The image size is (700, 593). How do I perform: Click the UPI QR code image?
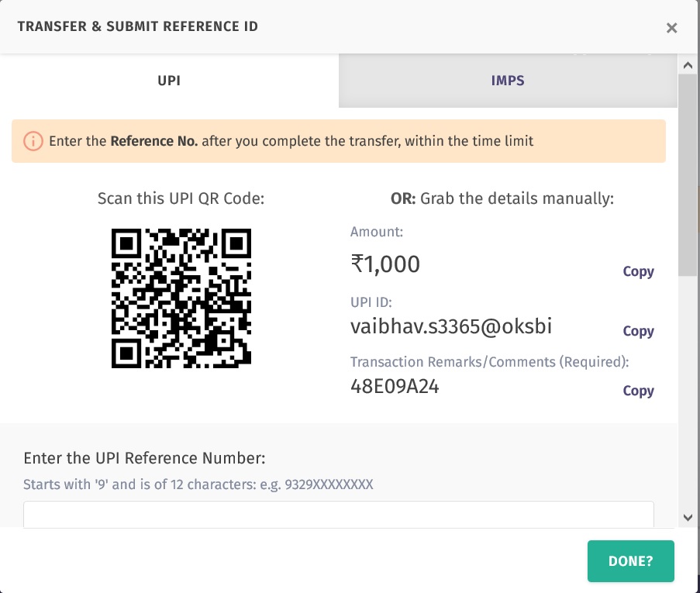point(181,298)
